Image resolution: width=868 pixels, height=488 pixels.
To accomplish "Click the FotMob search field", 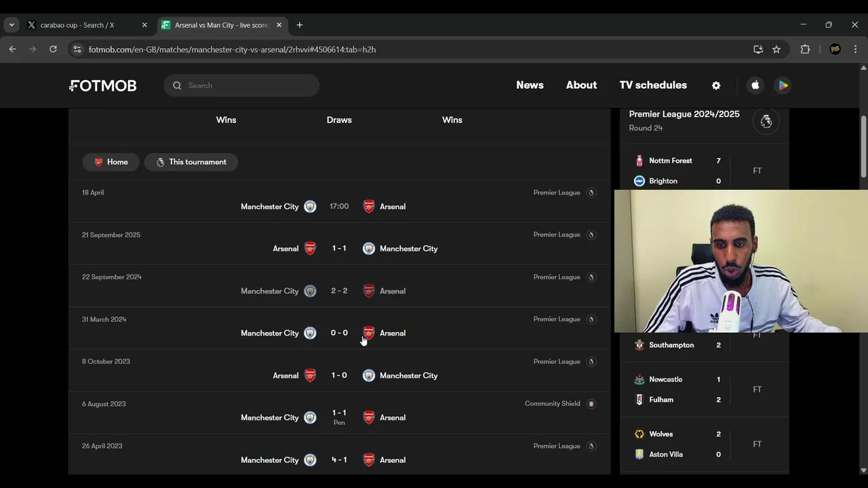I will pos(241,85).
